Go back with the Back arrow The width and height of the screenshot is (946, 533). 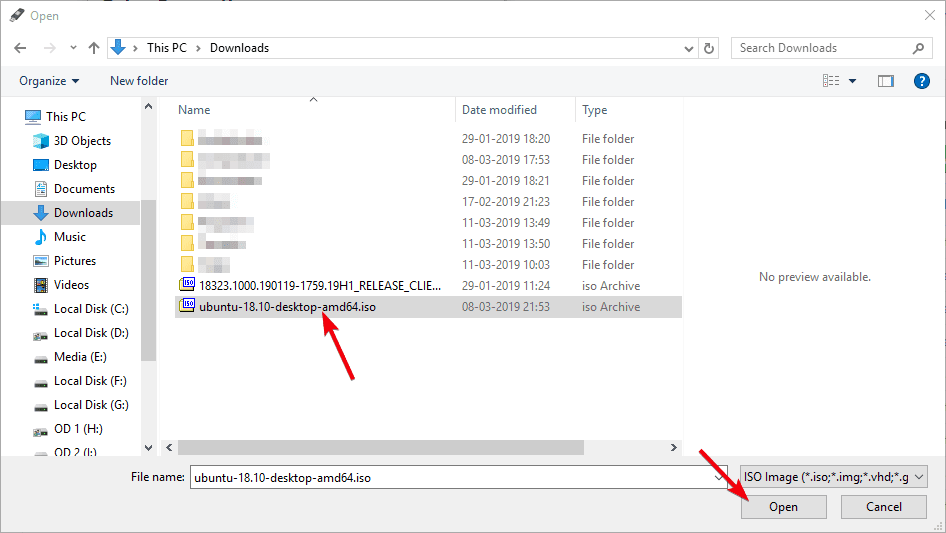click(20, 48)
